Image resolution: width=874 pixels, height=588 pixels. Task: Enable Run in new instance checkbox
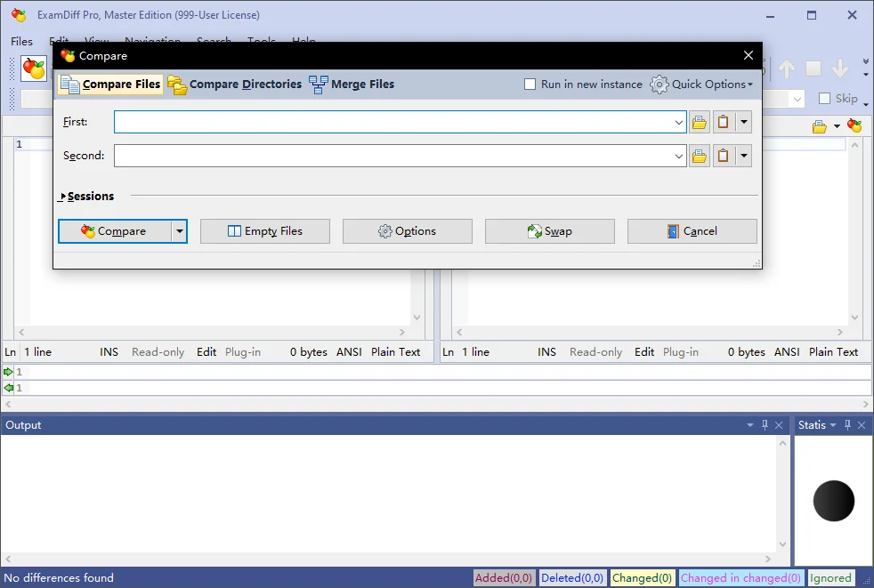point(530,85)
